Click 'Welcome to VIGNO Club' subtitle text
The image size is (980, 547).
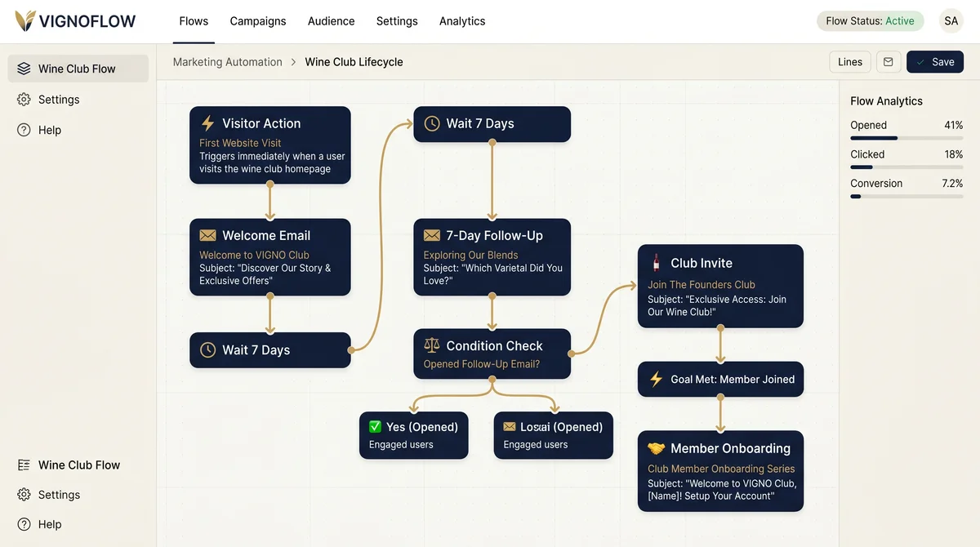(254, 255)
